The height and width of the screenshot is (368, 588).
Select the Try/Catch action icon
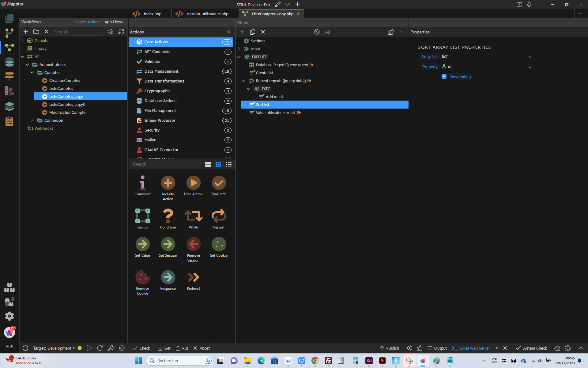tap(219, 183)
